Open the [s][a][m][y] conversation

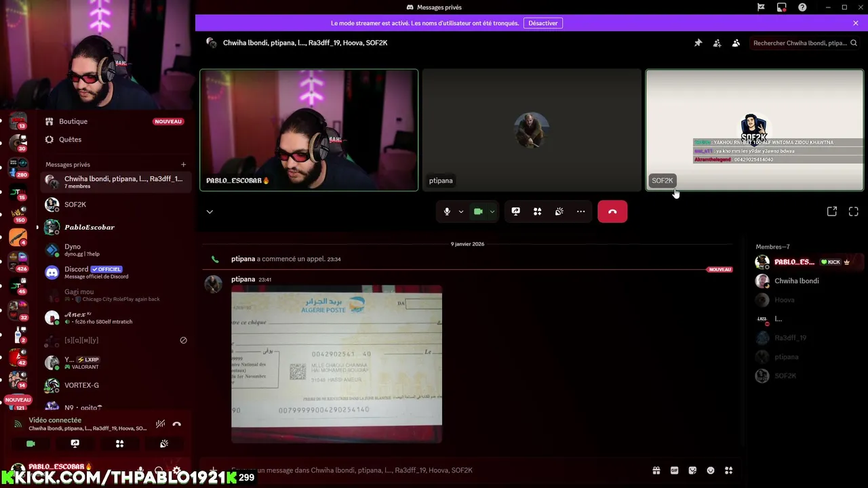[116, 340]
